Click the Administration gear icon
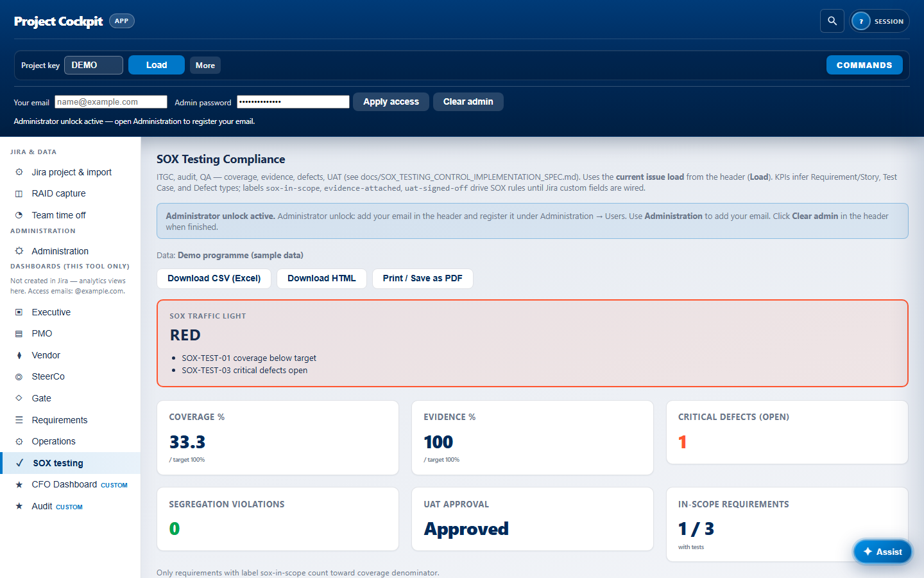The width and height of the screenshot is (924, 578). pyautogui.click(x=19, y=251)
